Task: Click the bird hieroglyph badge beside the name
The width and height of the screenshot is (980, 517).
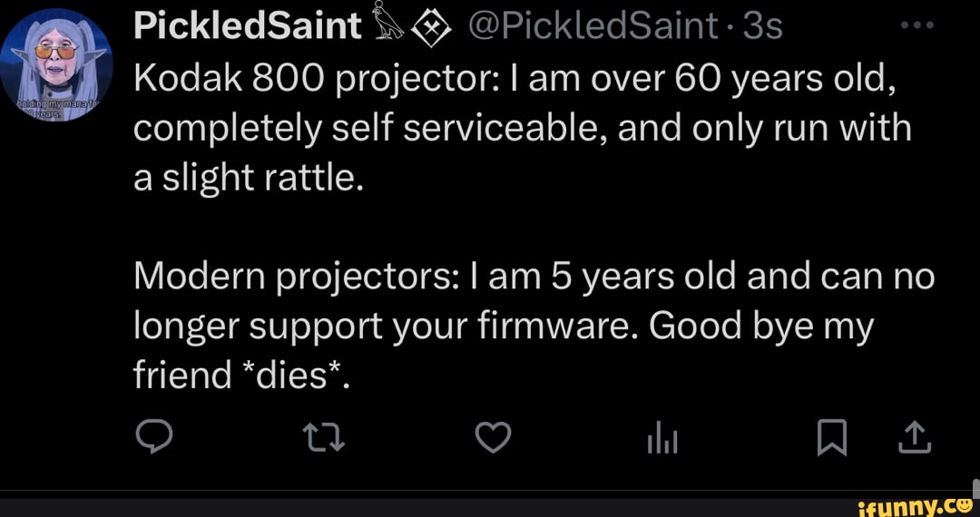Action: [390, 28]
